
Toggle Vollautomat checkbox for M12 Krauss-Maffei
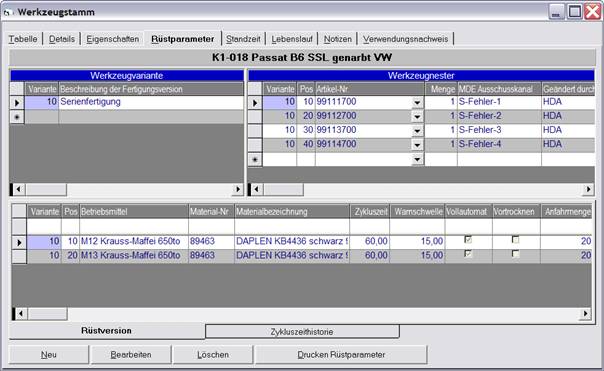468,240
